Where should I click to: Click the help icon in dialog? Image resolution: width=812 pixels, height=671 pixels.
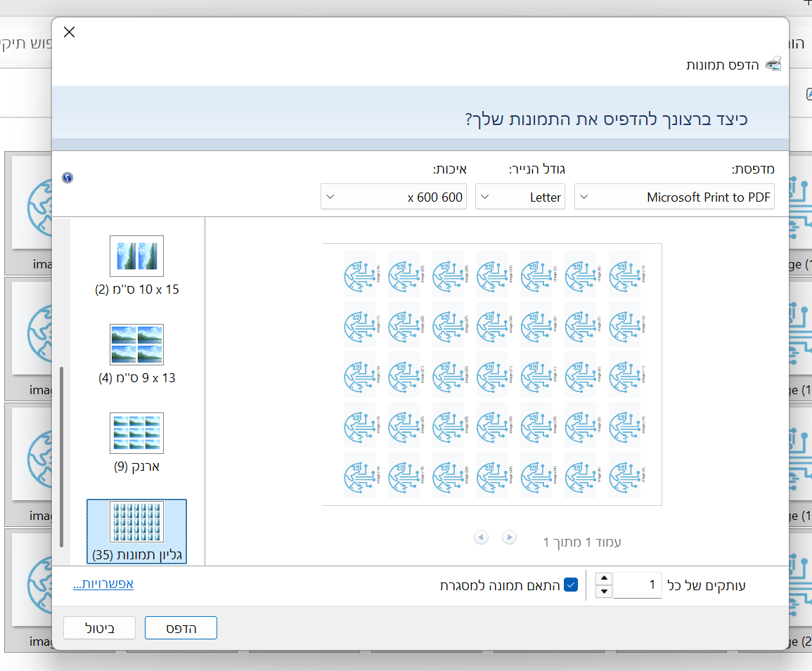point(67,178)
